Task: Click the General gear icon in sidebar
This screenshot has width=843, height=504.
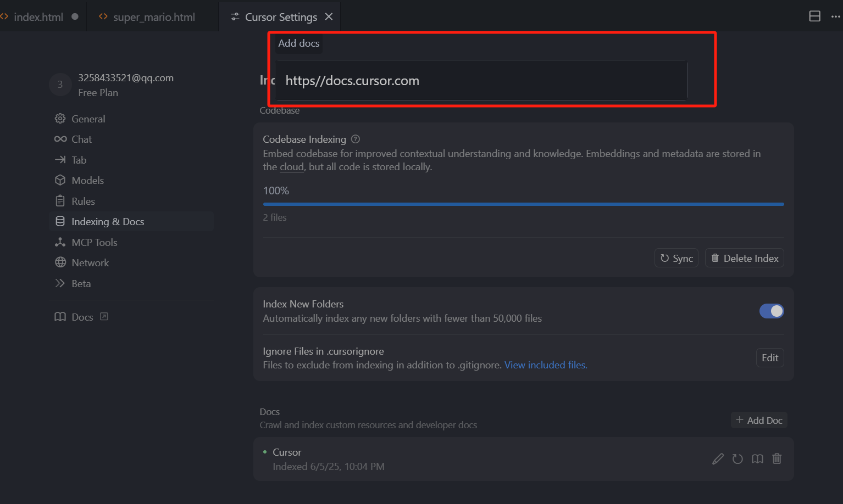Action: click(x=60, y=119)
